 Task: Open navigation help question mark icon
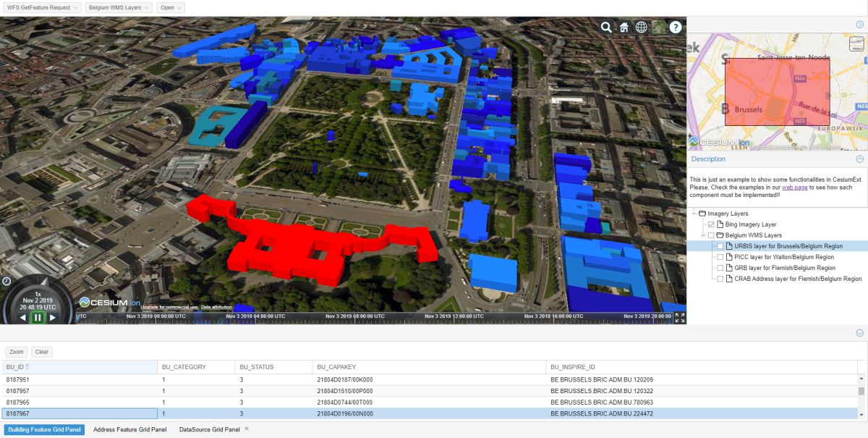coord(676,27)
